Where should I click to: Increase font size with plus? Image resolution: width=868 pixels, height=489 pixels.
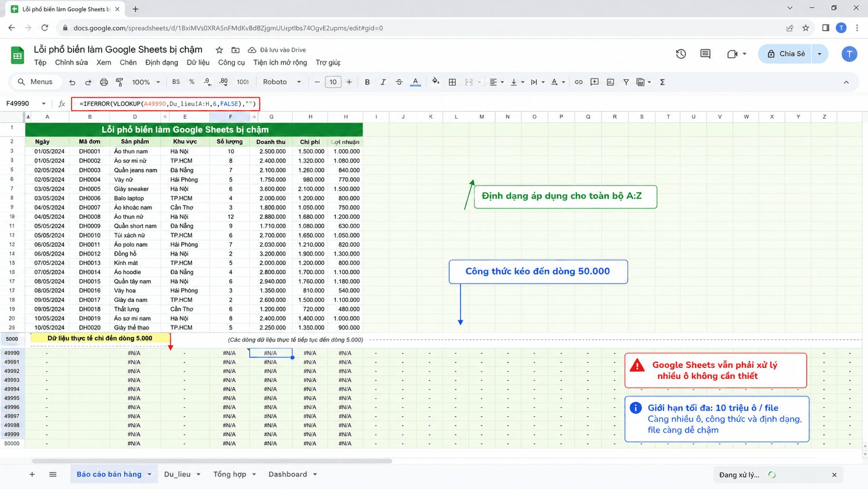(x=349, y=82)
